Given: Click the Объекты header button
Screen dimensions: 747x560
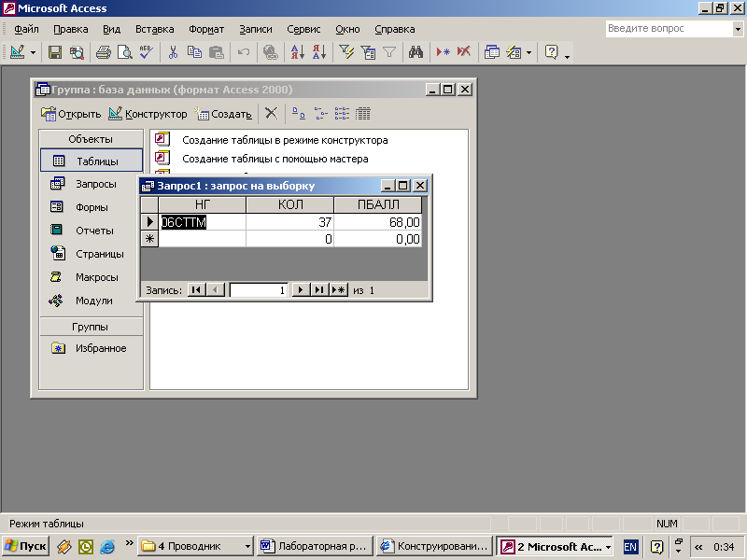Looking at the screenshot, I should pyautogui.click(x=91, y=139).
